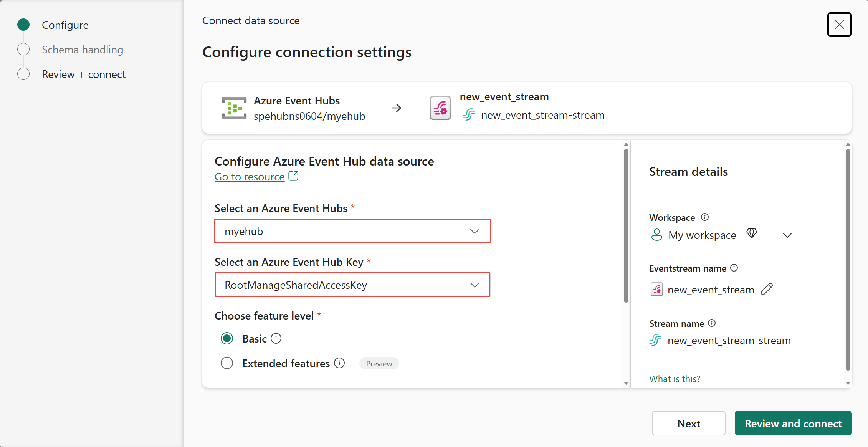Click the configuration panel vertical scrollbar
The width and height of the screenshot is (868, 447).
[x=626, y=225]
